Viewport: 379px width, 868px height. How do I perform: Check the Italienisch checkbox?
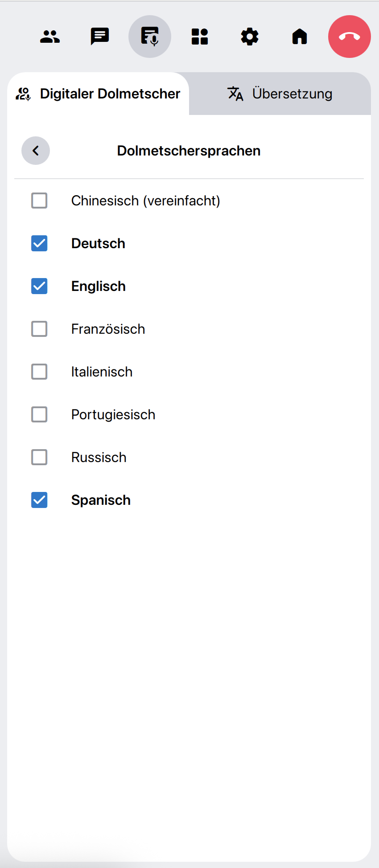[x=39, y=372]
